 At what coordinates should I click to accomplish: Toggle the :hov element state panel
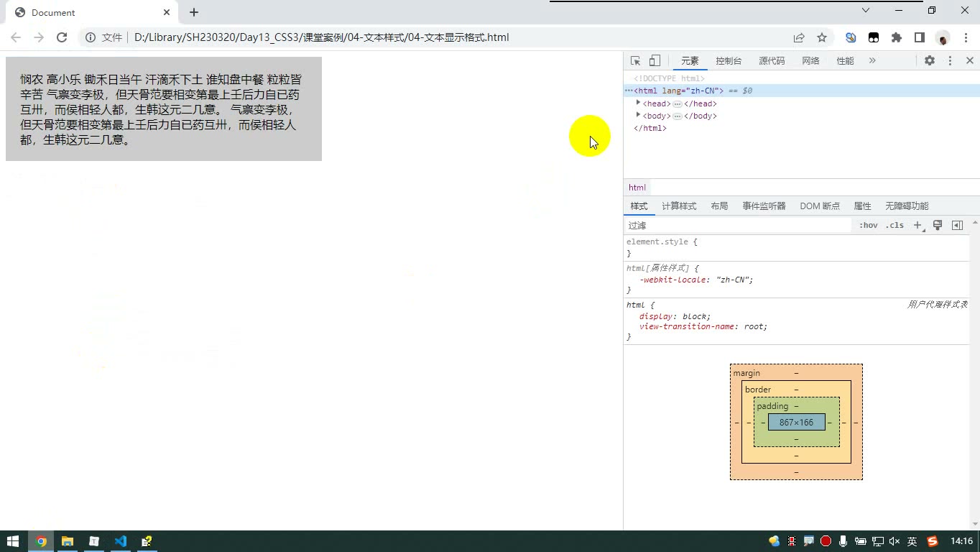[x=869, y=226]
